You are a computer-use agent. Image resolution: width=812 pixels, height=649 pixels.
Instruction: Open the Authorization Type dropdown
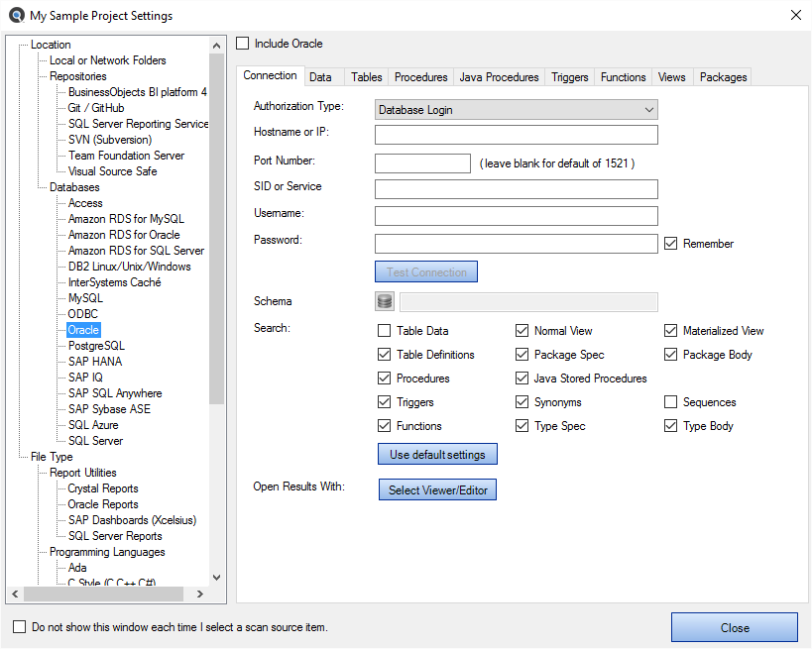point(517,110)
